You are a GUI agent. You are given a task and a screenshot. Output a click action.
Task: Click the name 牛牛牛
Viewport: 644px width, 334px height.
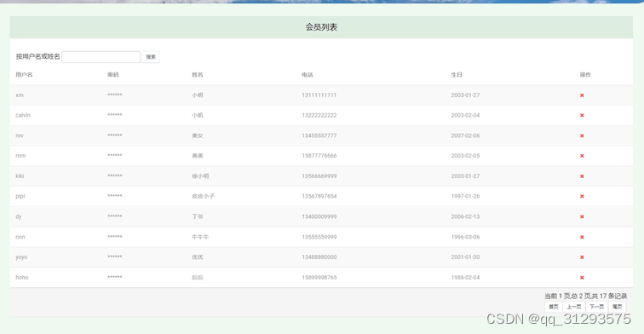200,237
